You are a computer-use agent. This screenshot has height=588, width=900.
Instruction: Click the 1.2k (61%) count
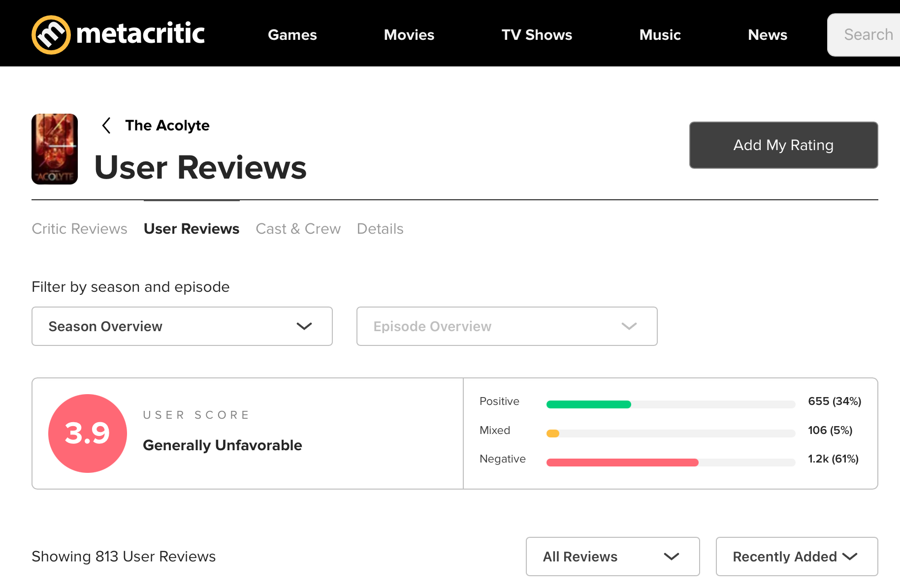pos(833,459)
